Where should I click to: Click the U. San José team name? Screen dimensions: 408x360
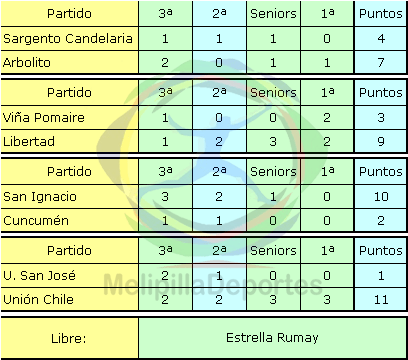(39, 276)
